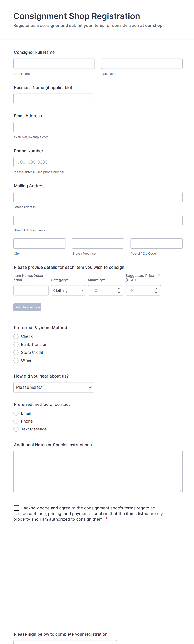Pick Other as payment method
Screen dimensions: 194x644
click(16, 360)
